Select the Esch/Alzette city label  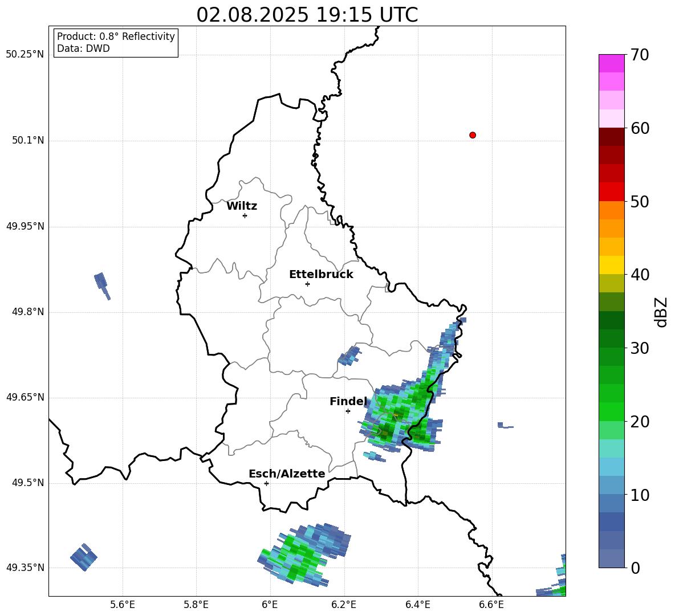[x=287, y=474]
